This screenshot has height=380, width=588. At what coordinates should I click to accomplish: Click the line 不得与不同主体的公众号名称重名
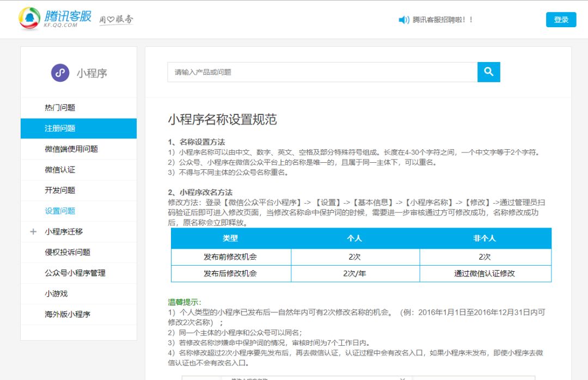click(228, 172)
